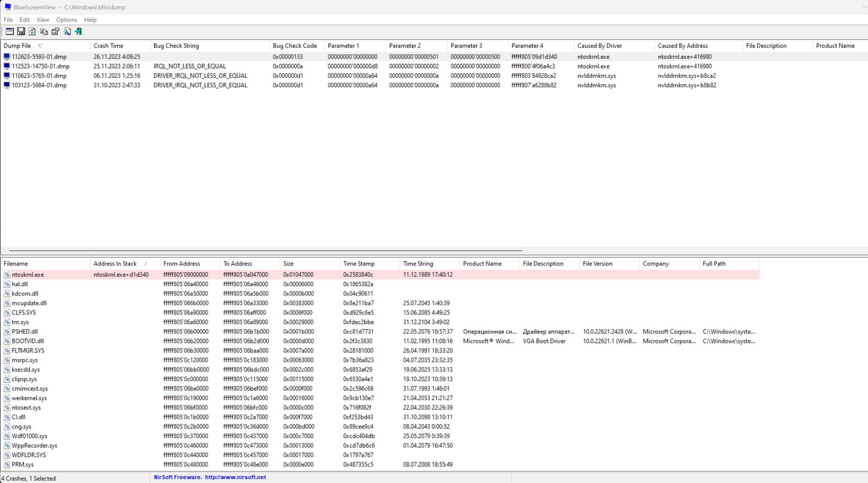Click the file icon beside CLFS.SYS
This screenshot has width=868, height=483.
click(x=7, y=313)
